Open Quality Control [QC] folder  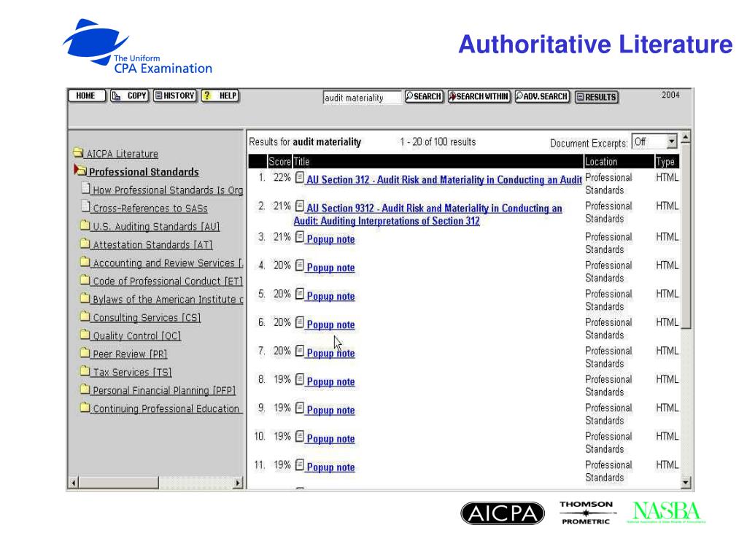point(136,335)
